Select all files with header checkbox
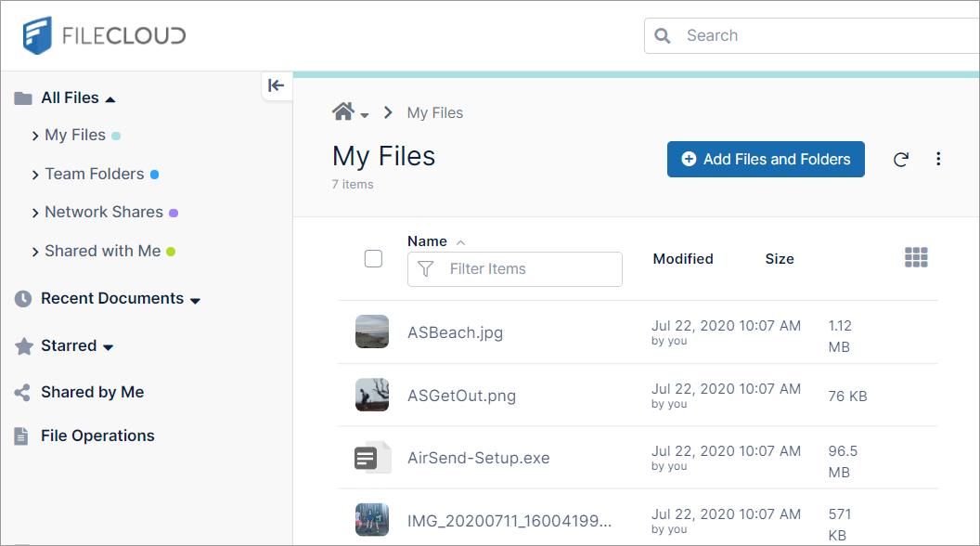980x546 pixels. click(373, 259)
